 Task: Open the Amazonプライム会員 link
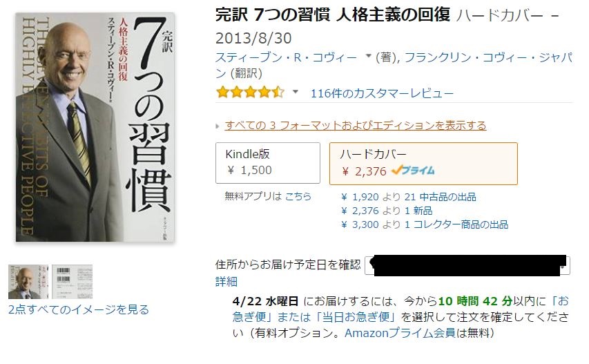[400, 333]
